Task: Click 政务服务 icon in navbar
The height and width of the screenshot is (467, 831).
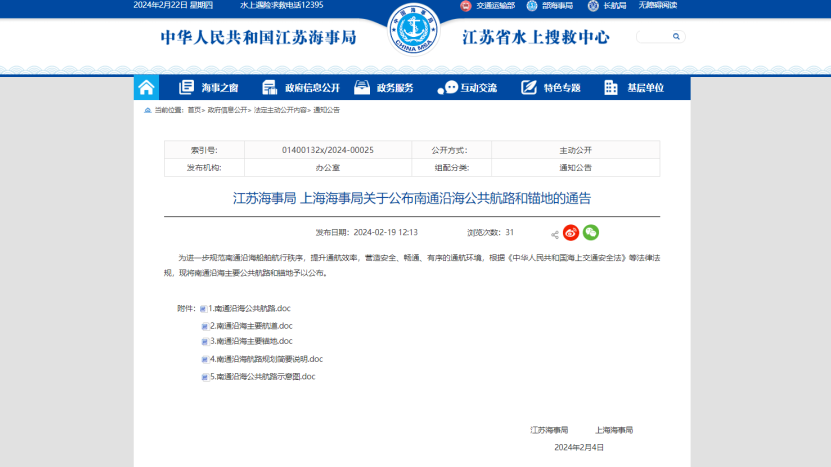Action: (x=362, y=87)
